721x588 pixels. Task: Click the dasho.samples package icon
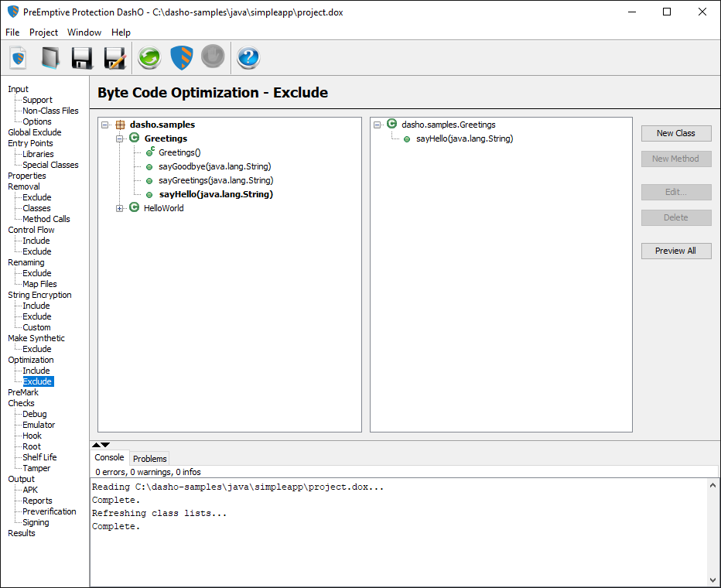(120, 125)
